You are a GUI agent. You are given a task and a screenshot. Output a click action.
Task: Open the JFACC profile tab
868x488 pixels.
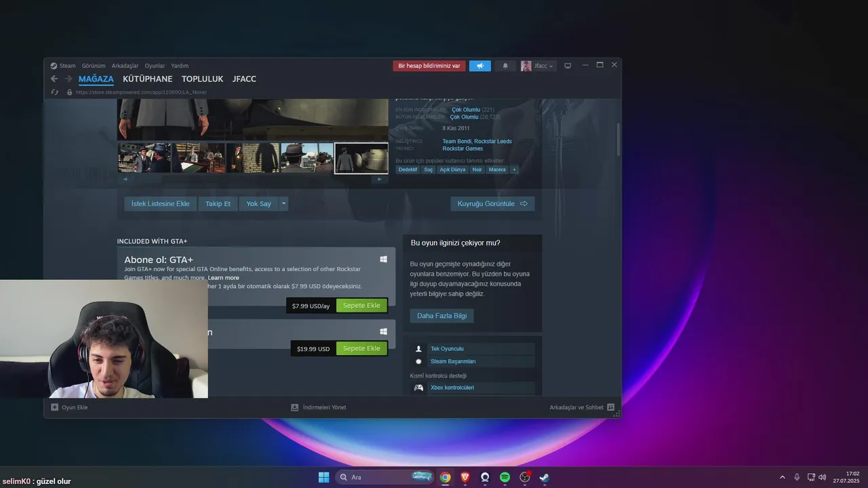tap(244, 79)
